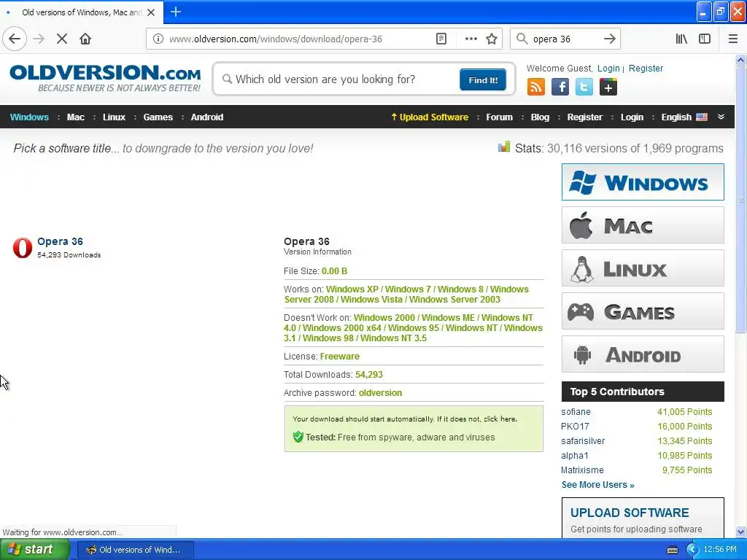Open contributor PKO17 profile

click(x=575, y=426)
